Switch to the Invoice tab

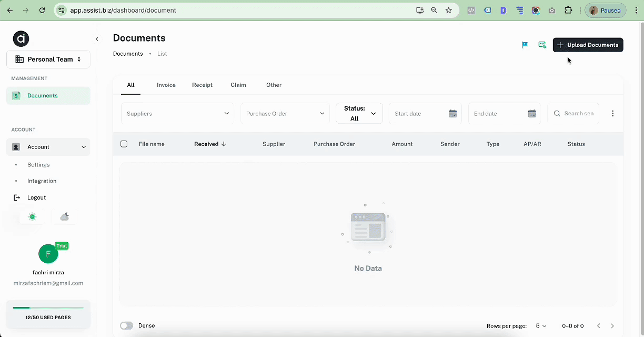166,85
